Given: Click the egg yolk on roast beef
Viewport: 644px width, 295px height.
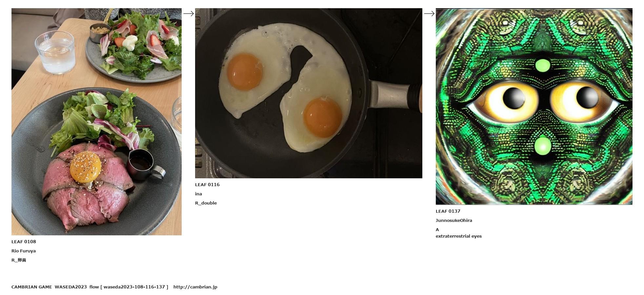Looking at the screenshot, I should pos(86,167).
